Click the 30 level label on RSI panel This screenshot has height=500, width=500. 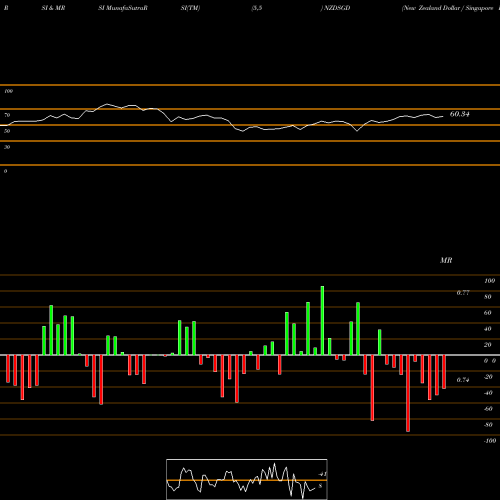click(x=7, y=147)
